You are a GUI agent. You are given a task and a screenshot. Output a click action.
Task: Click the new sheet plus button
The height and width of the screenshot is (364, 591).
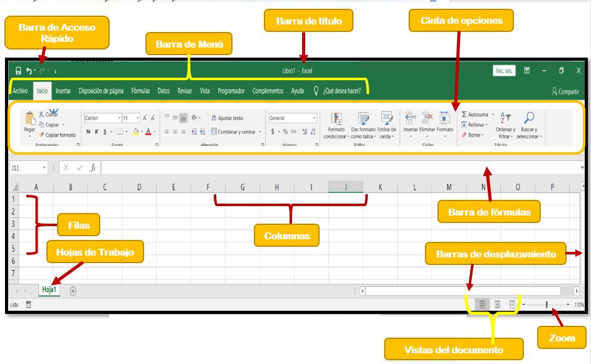73,291
